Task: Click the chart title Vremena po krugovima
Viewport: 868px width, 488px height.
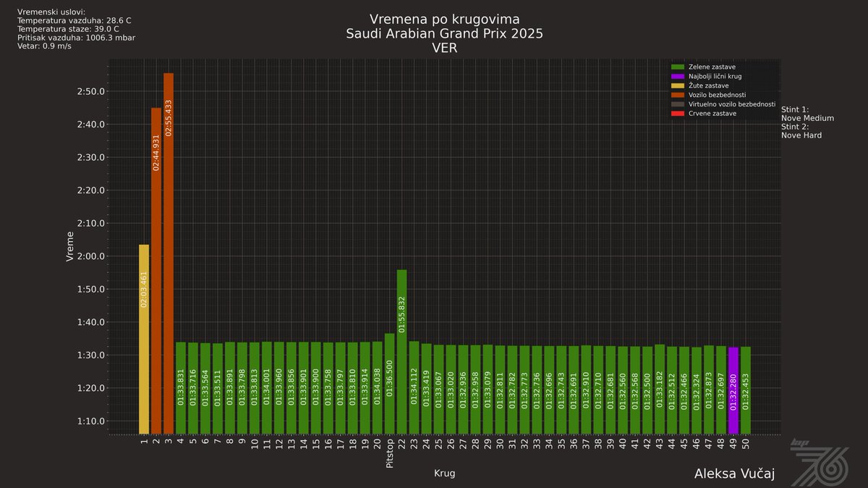Action: [444, 20]
